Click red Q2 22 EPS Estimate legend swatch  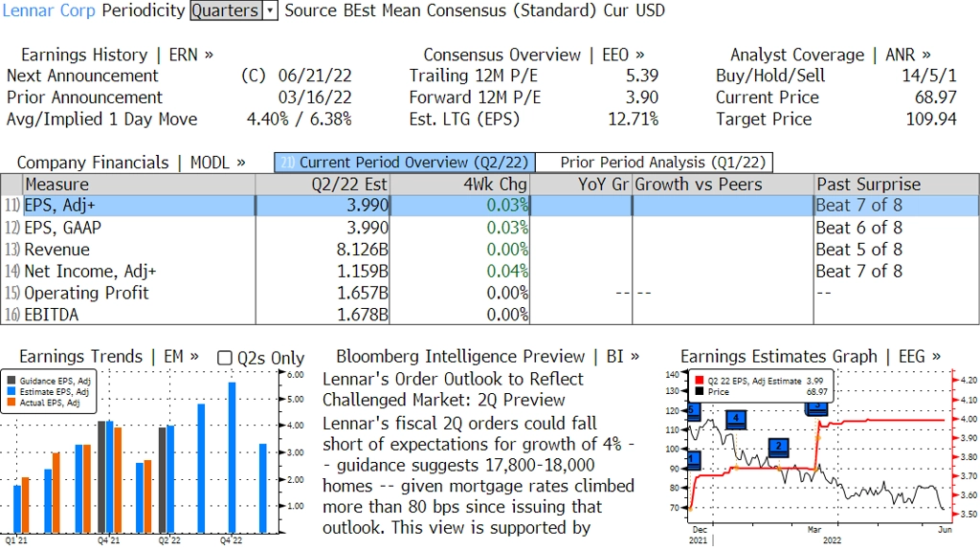(x=699, y=381)
